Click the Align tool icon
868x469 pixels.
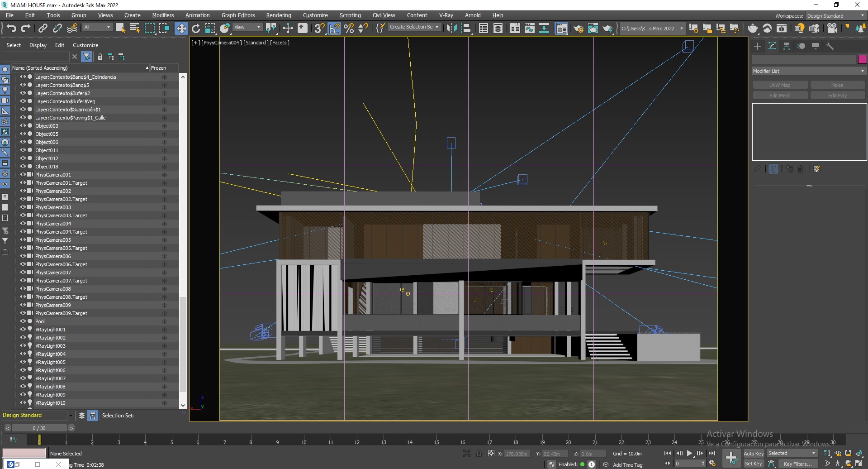point(466,29)
